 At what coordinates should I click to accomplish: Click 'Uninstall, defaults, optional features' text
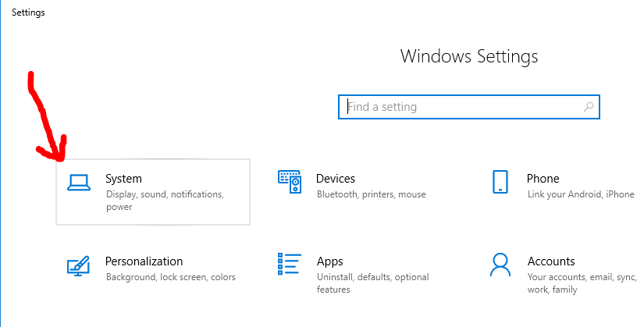coord(372,283)
